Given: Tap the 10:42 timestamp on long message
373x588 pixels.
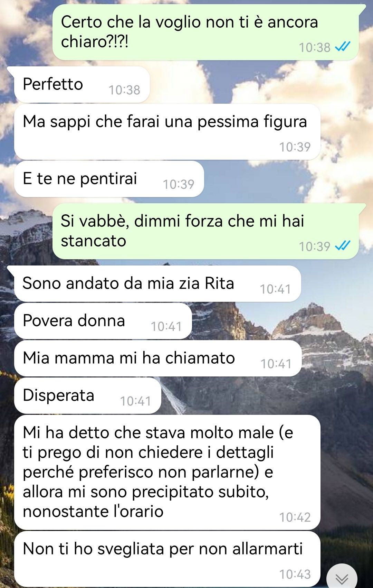Looking at the screenshot, I should [x=295, y=517].
